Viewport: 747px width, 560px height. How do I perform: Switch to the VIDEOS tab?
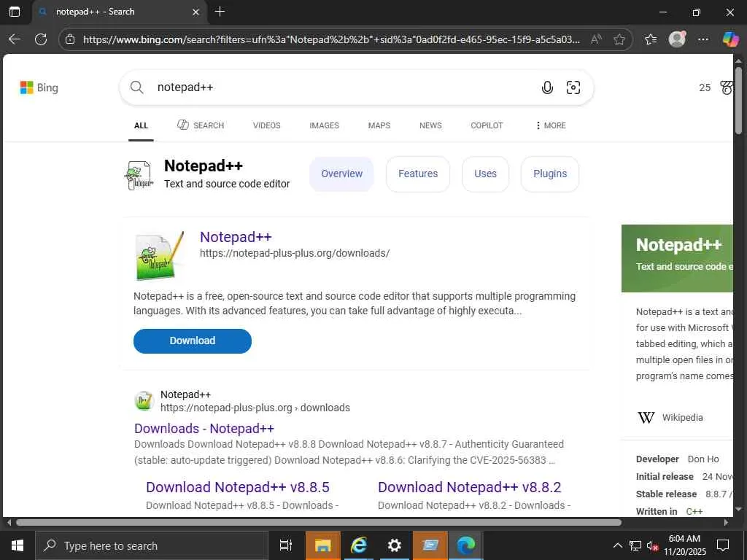(267, 125)
